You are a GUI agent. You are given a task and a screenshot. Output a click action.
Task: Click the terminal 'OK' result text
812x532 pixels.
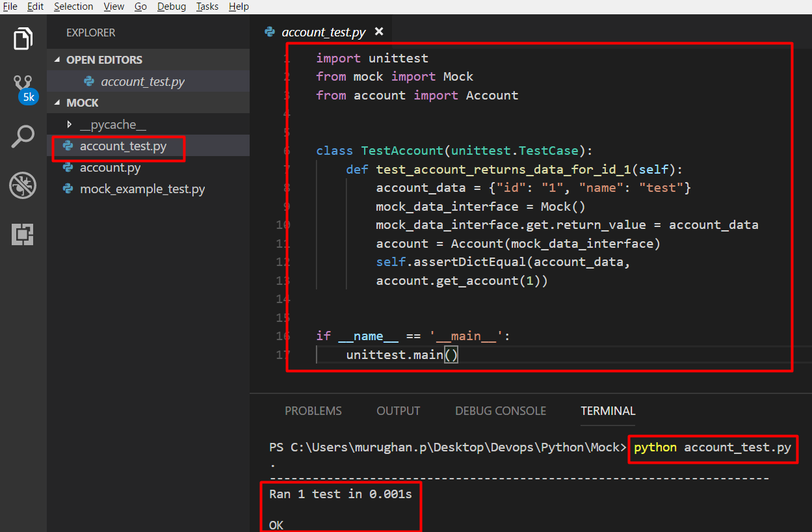276,525
